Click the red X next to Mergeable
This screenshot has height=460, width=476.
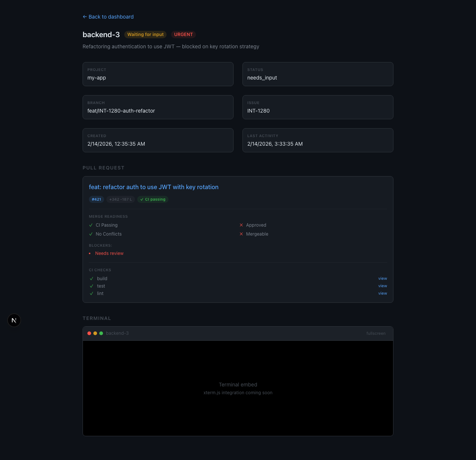click(x=241, y=234)
